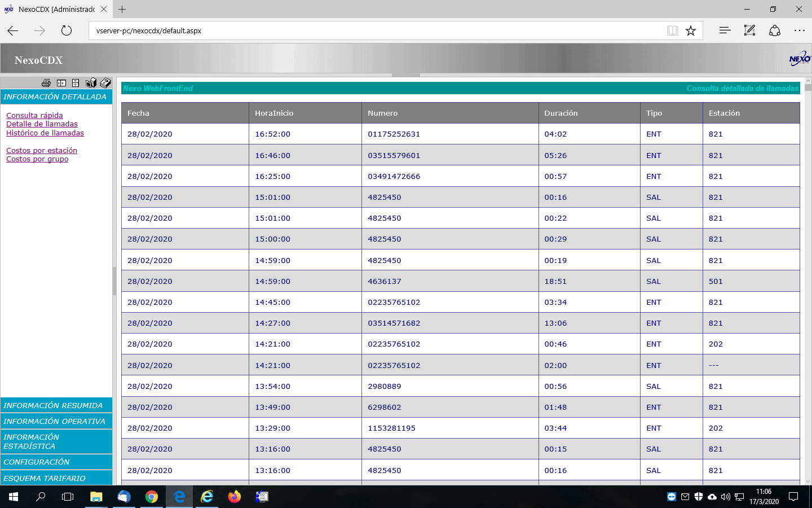The width and height of the screenshot is (812, 508).
Task: Open Costos por grupo link
Action: 37,159
